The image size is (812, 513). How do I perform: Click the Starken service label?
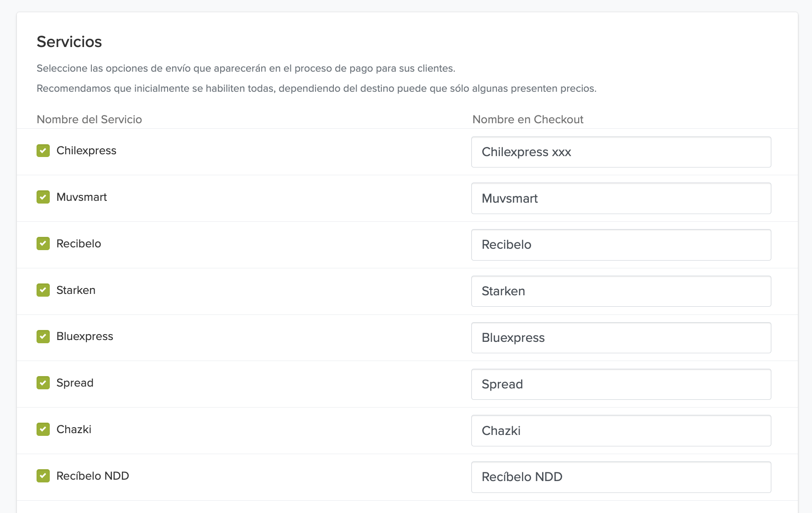76,290
